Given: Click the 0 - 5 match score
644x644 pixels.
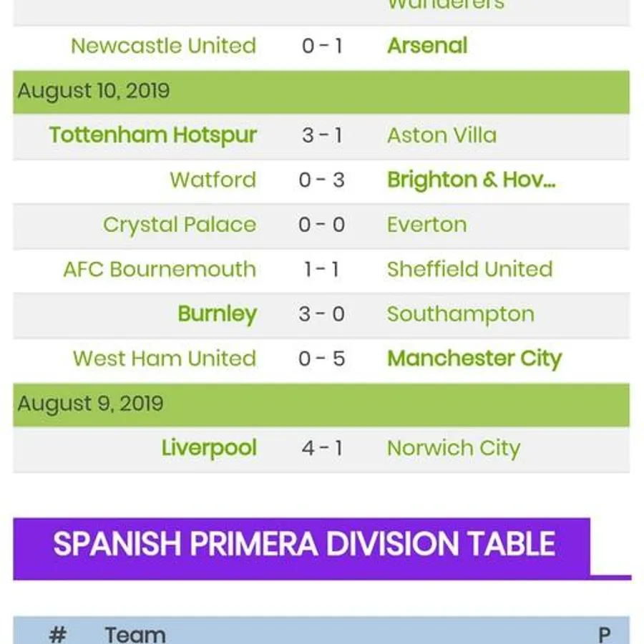Looking at the screenshot, I should (x=321, y=358).
